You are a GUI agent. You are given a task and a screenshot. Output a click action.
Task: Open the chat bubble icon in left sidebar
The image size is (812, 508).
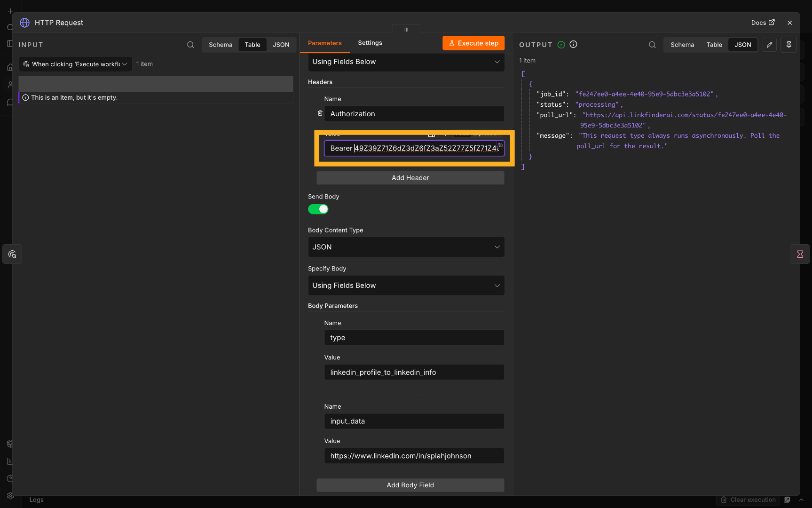click(x=10, y=103)
